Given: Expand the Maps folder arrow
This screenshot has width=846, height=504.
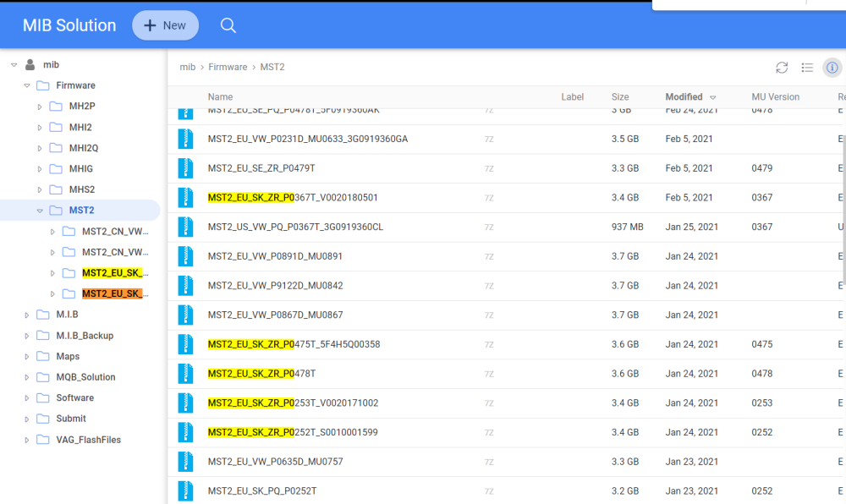Looking at the screenshot, I should tap(27, 357).
